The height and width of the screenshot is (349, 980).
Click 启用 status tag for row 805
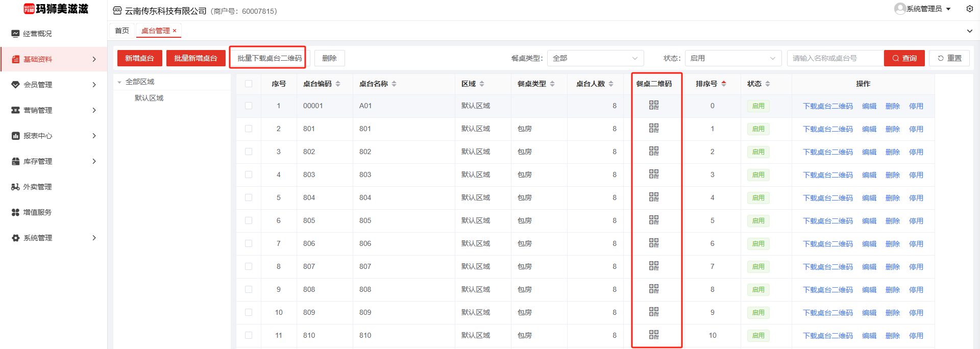coord(758,221)
